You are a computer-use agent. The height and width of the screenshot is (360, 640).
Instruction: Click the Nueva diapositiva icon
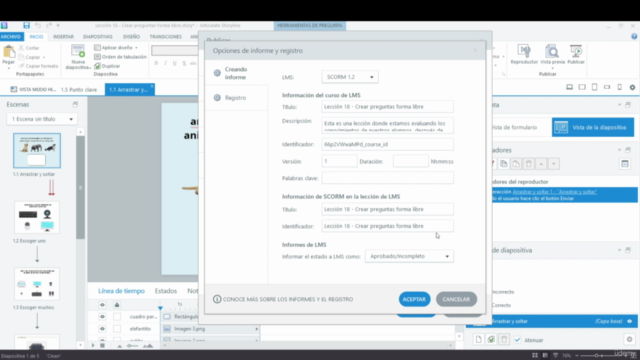pos(78,52)
